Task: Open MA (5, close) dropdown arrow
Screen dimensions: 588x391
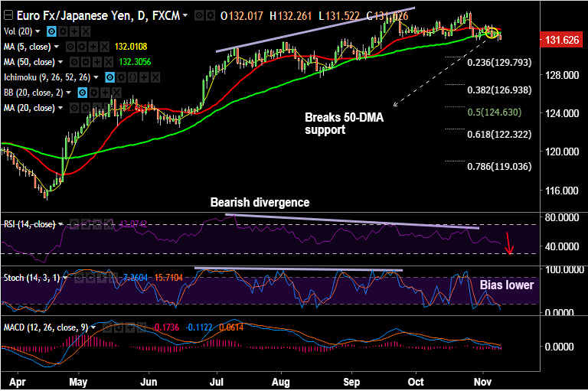Action: tap(57, 47)
